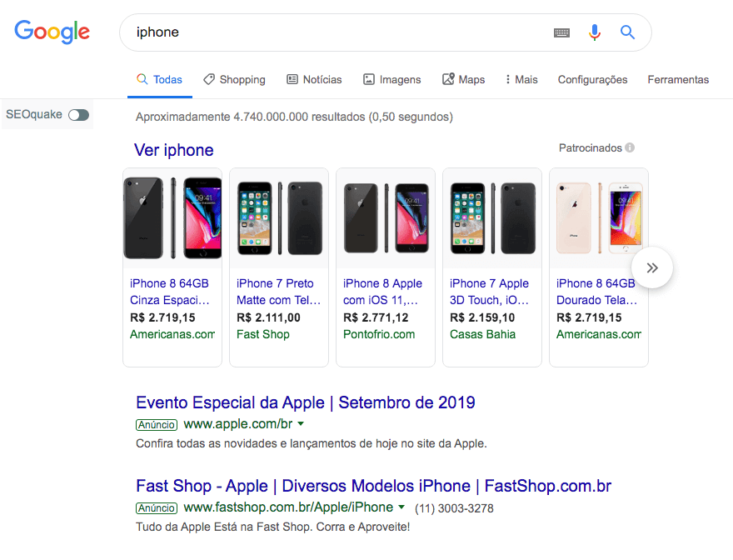
Task: Open Ferramentas options
Action: click(x=678, y=79)
